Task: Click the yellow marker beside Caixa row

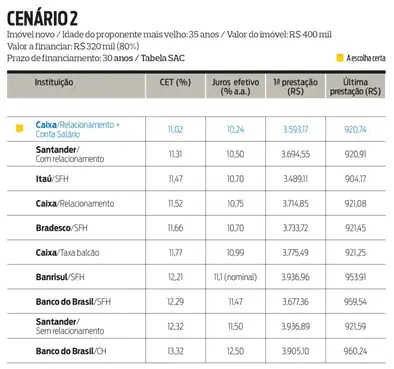Action: [x=20, y=128]
